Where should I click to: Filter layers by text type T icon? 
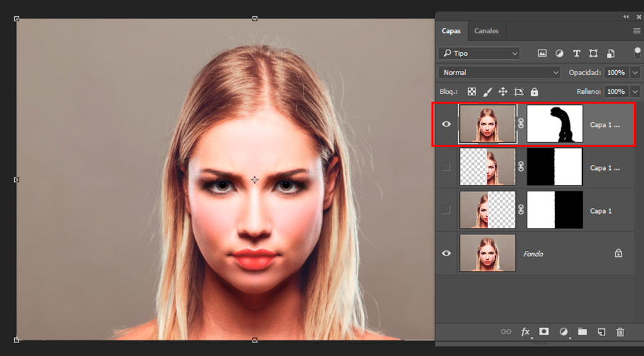(576, 53)
